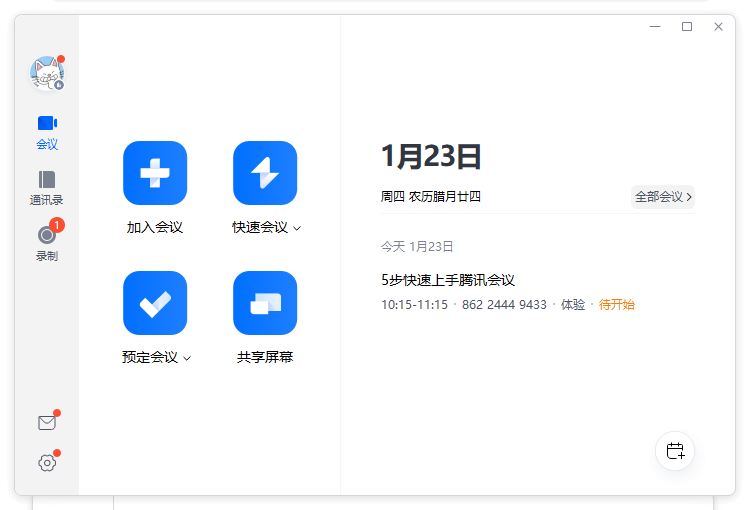The image size is (750, 510).
Task: Close the Tencent Meeting window
Action: pos(718,27)
